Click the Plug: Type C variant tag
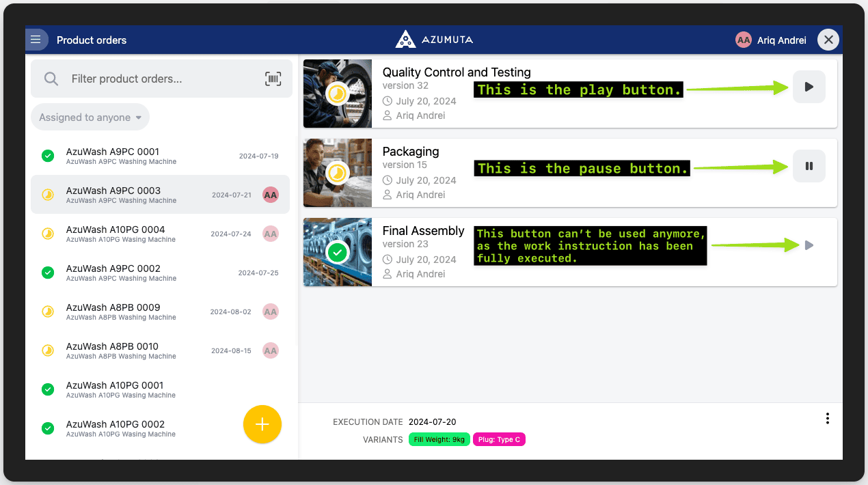868x485 pixels. pos(499,439)
